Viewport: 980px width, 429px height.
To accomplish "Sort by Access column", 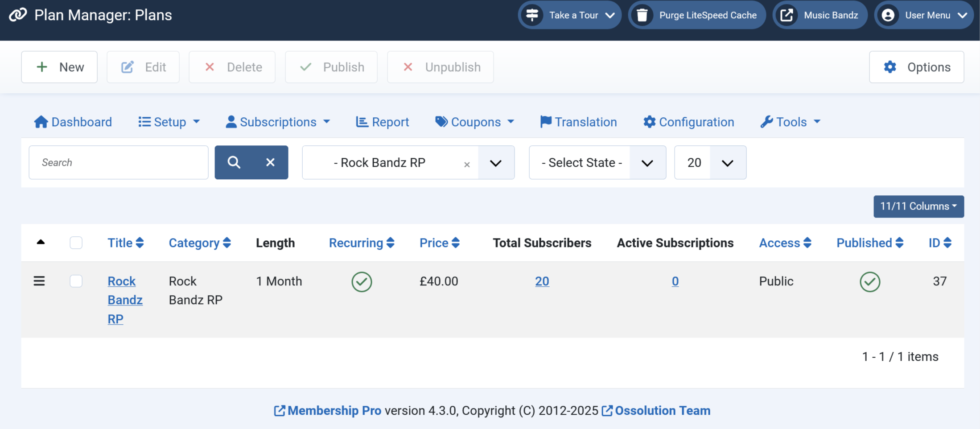I will [x=785, y=243].
